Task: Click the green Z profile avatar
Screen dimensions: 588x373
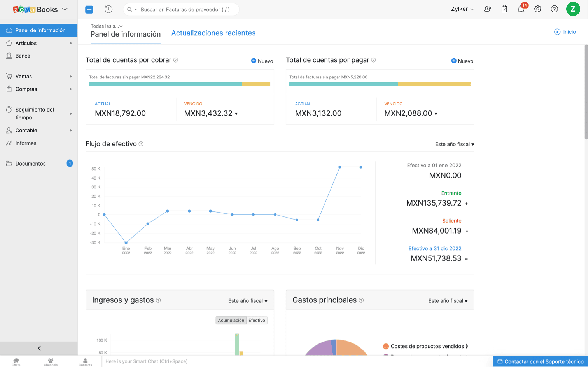Action: [572, 9]
